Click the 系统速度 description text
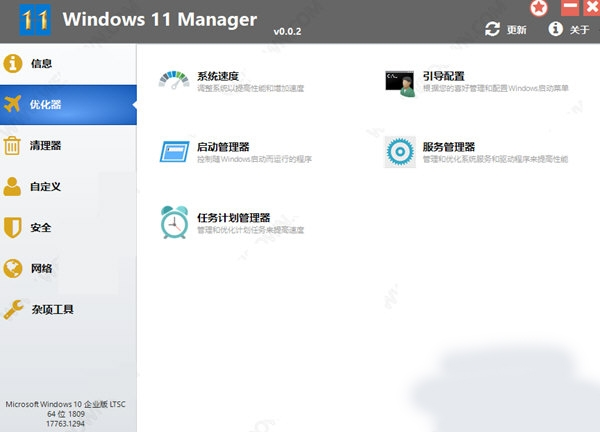The height and width of the screenshot is (432, 600). coord(251,88)
